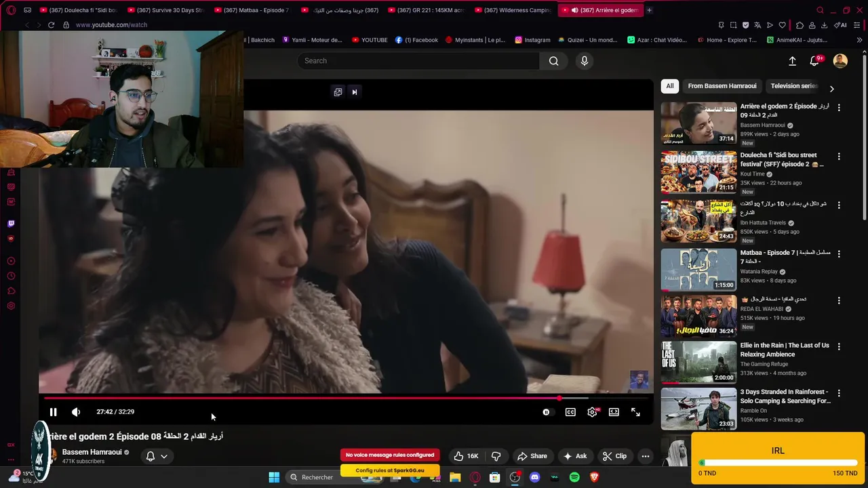Mute the video using the speaker icon
Image resolution: width=868 pixels, height=488 pixels.
[x=76, y=411]
